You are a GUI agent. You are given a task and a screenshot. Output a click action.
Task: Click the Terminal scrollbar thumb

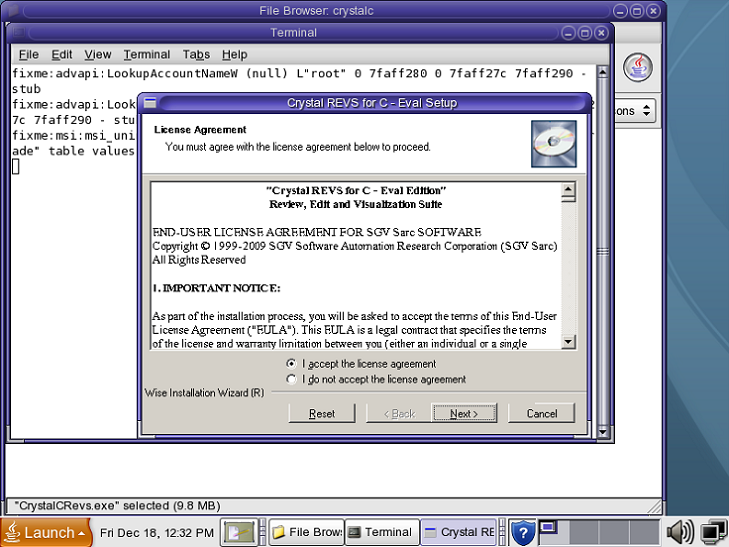tap(603, 252)
